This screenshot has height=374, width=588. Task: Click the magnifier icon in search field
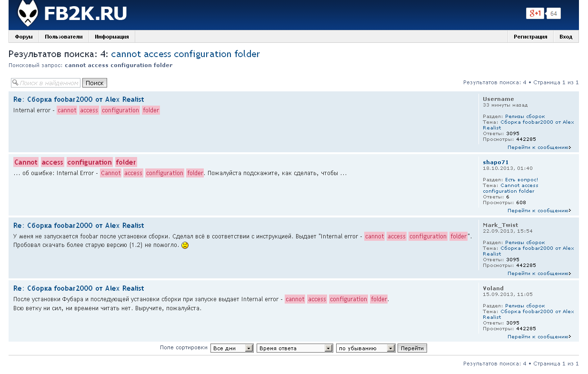coord(15,83)
